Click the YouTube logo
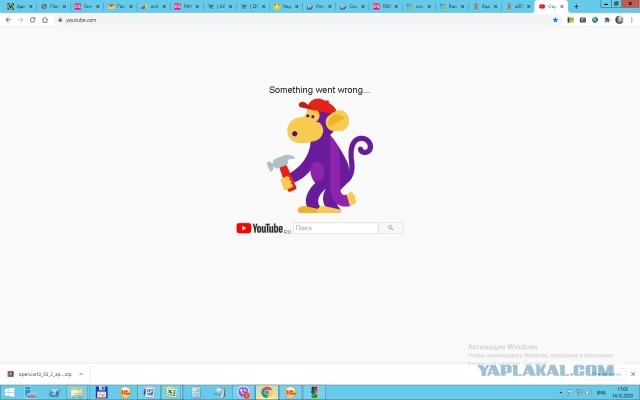 tap(263, 228)
